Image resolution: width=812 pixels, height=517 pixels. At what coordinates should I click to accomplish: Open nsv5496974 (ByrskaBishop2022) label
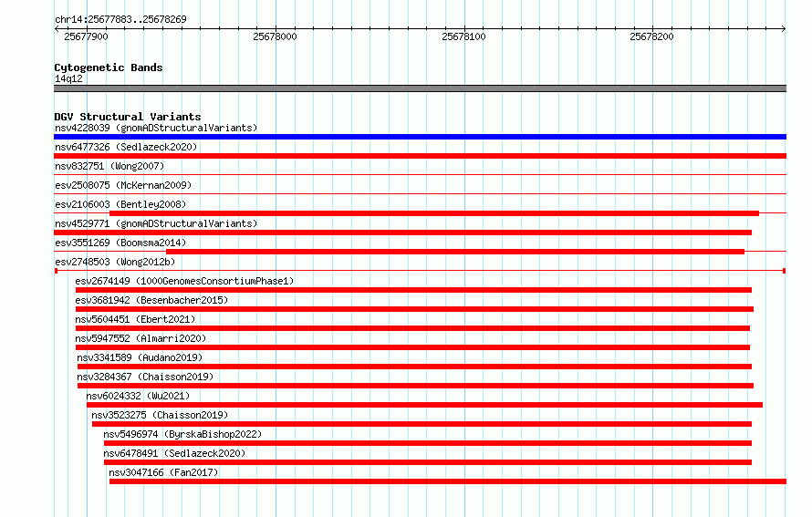pyautogui.click(x=182, y=434)
